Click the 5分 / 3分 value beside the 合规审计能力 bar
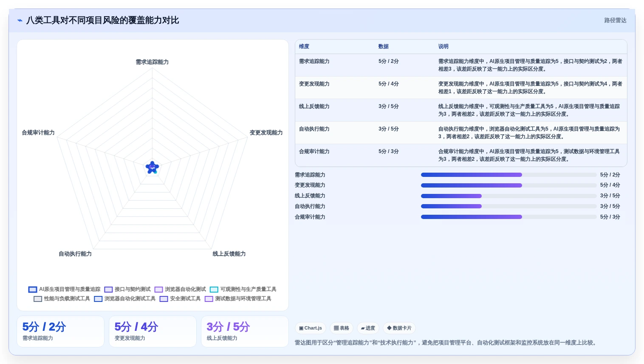644x364 pixels. pyautogui.click(x=610, y=217)
